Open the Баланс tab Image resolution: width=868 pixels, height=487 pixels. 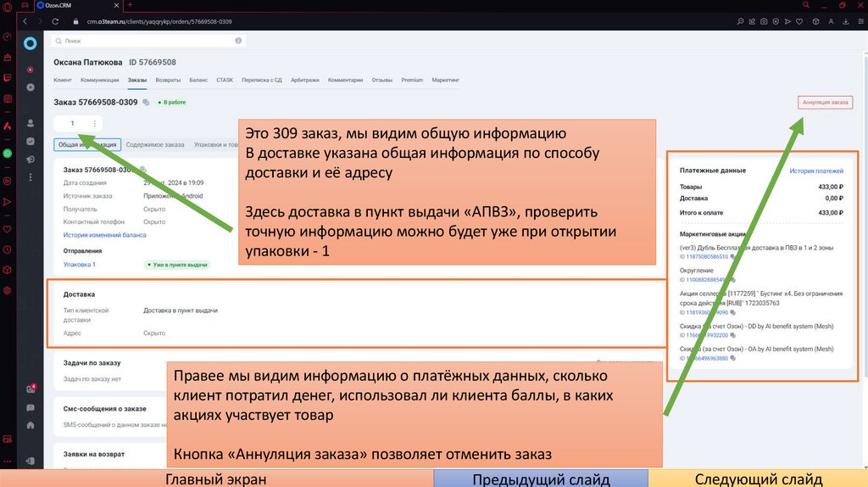click(x=198, y=80)
